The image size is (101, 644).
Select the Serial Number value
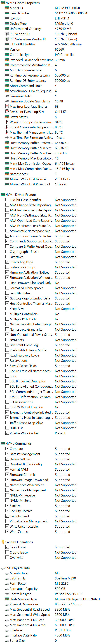coord(71,13)
